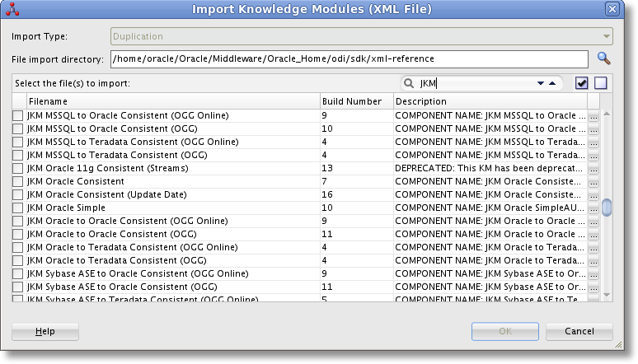Open description ellipsis for JKM Oracle Consistent (Update Date)
This screenshot has width=638, height=364.
pyautogui.click(x=593, y=195)
